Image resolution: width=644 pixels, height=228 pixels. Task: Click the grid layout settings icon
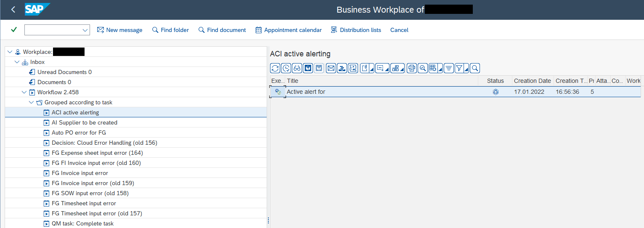(x=433, y=68)
